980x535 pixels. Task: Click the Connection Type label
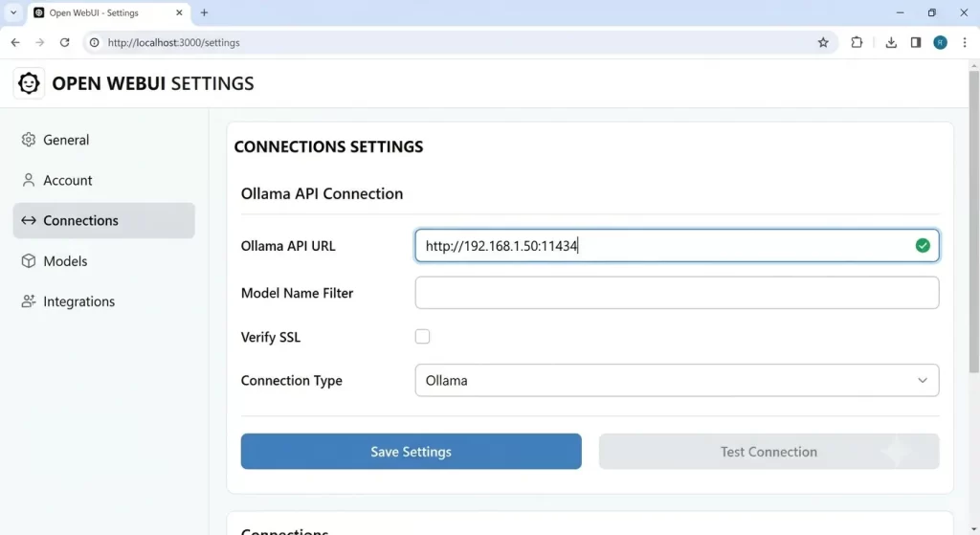[x=292, y=380]
